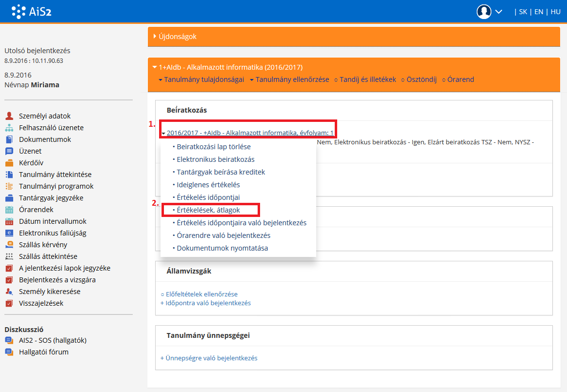Switch language to EN
The image size is (567, 392).
point(539,12)
